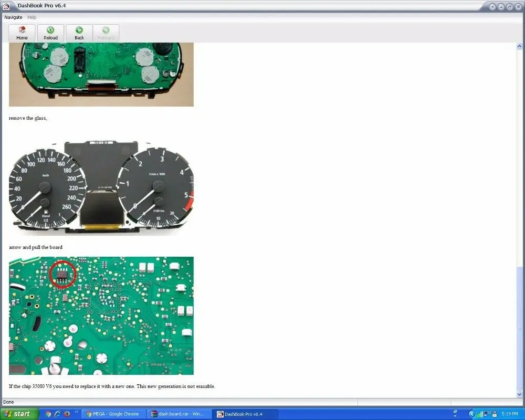525x420 pixels.
Task: Go to the Home page
Action: [x=22, y=33]
